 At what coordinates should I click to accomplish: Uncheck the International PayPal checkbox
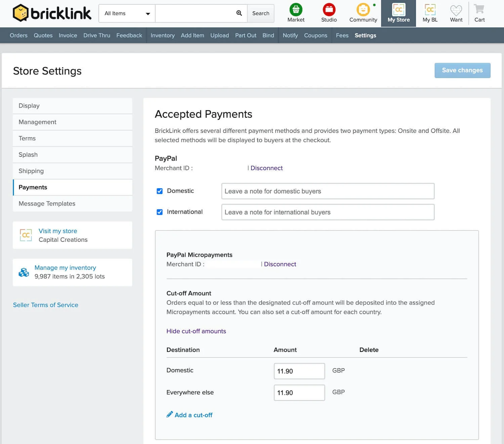point(160,212)
